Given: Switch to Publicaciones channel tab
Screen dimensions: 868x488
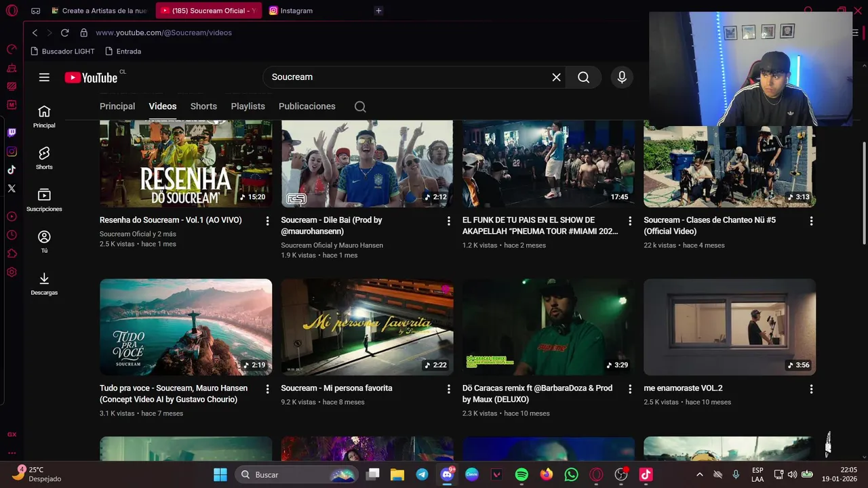Looking at the screenshot, I should (x=307, y=106).
